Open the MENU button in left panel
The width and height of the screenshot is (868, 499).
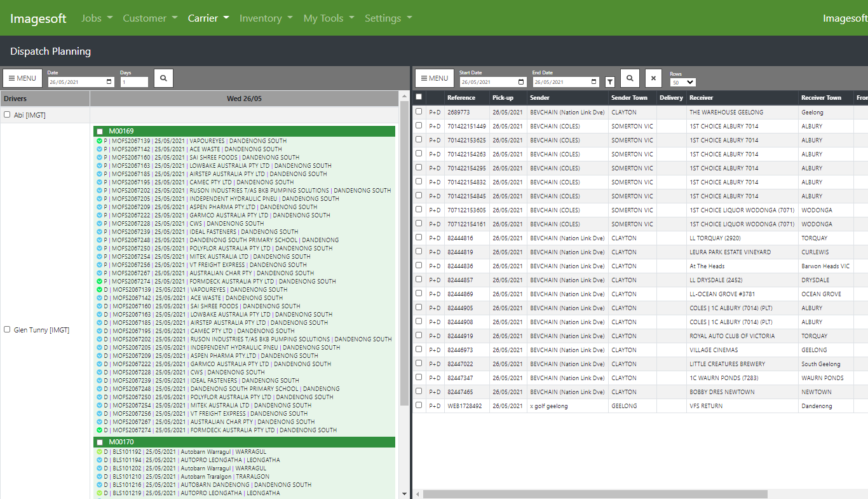coord(22,78)
